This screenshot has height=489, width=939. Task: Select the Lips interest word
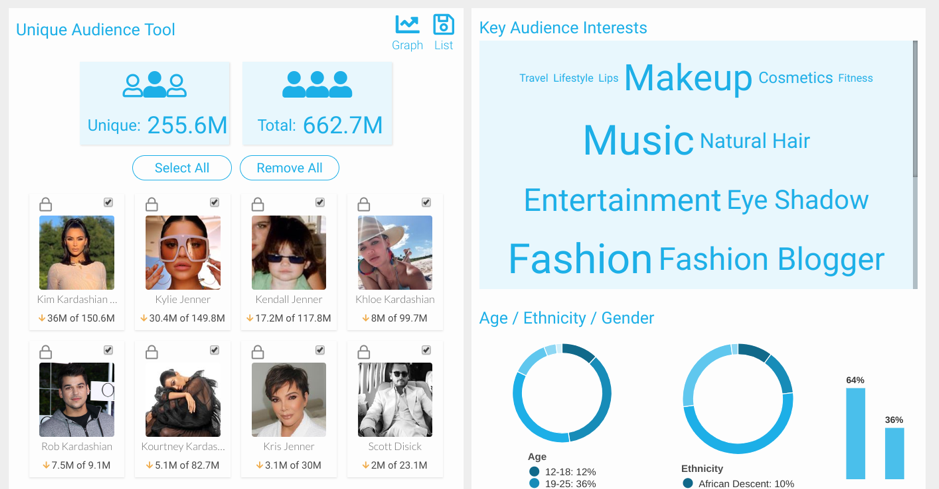pos(608,78)
